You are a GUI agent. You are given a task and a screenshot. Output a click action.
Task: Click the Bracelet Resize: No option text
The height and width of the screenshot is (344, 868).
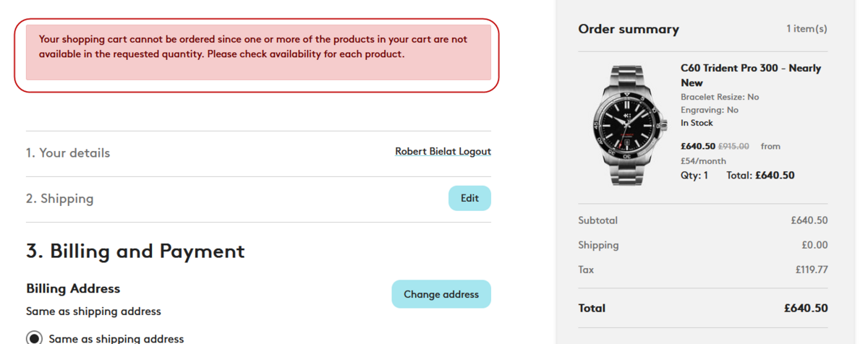(720, 97)
